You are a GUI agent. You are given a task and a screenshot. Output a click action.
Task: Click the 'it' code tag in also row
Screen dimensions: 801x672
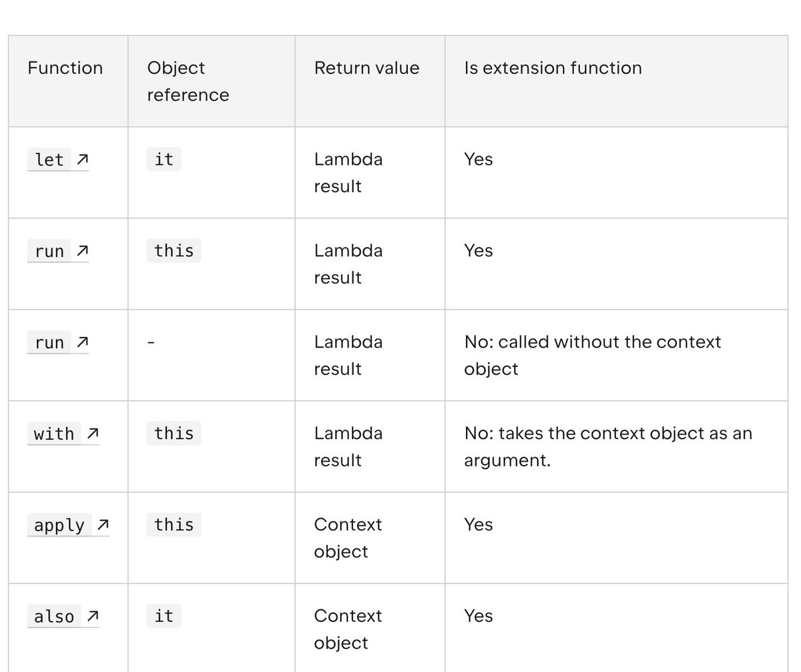tap(164, 616)
